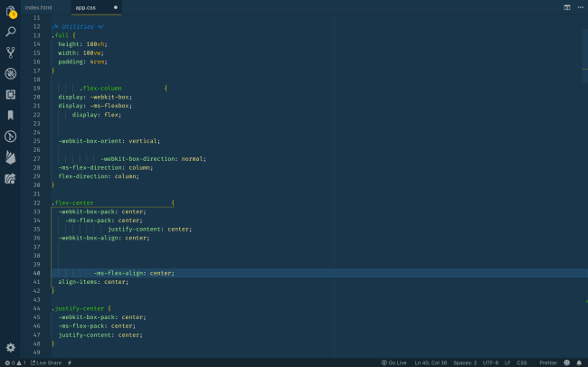The width and height of the screenshot is (588, 367).
Task: Place cursor on the .flex-center selector line
Action: (73, 202)
